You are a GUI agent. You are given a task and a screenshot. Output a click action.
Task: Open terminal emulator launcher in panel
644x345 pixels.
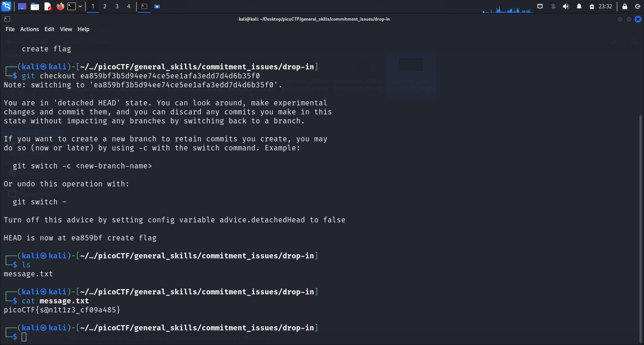tap(72, 6)
